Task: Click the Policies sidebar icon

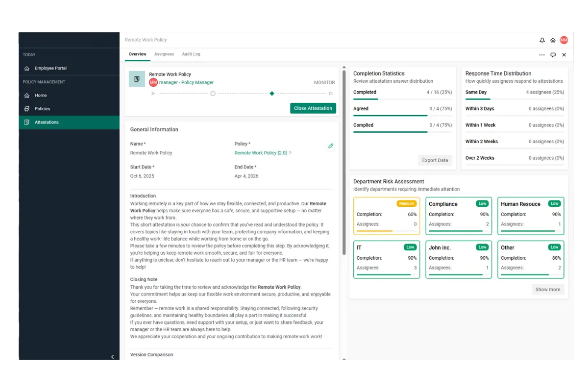Action: (x=27, y=109)
